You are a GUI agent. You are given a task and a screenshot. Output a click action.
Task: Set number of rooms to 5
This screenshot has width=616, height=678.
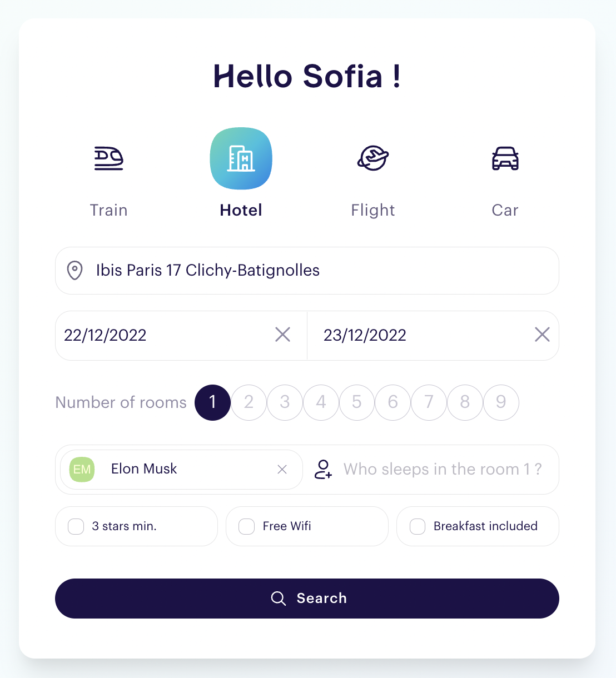(357, 402)
